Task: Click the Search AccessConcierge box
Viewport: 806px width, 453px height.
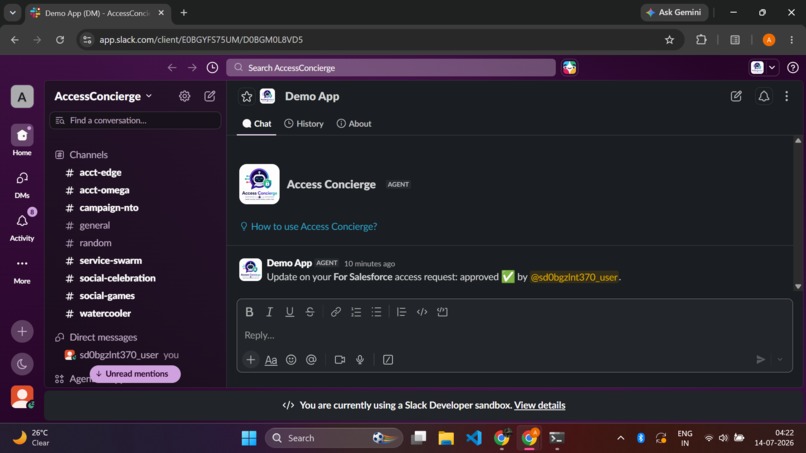Action: coord(391,67)
